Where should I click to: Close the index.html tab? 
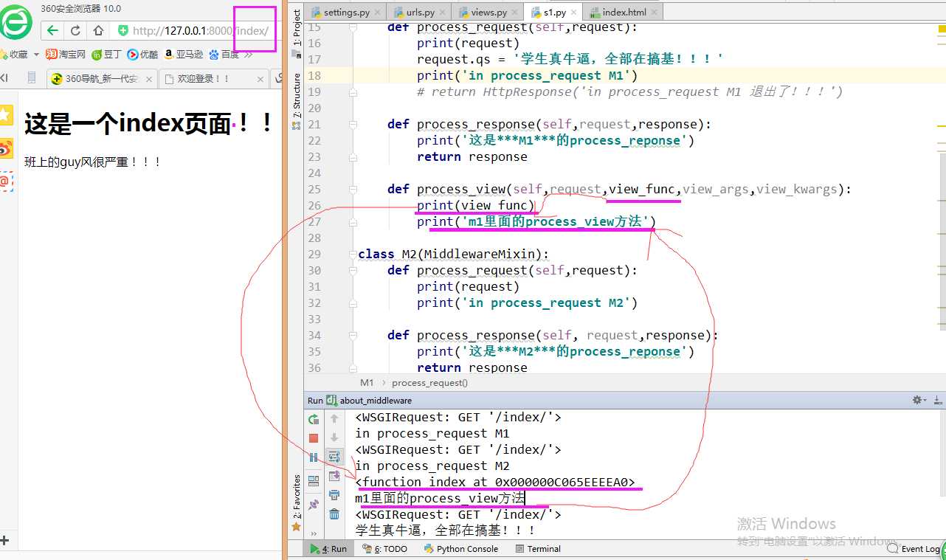(x=653, y=13)
